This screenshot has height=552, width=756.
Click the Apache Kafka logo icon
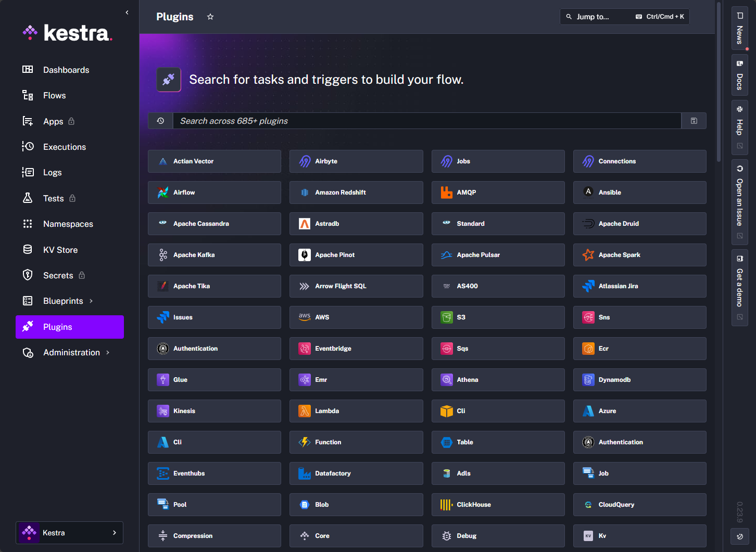pos(163,255)
